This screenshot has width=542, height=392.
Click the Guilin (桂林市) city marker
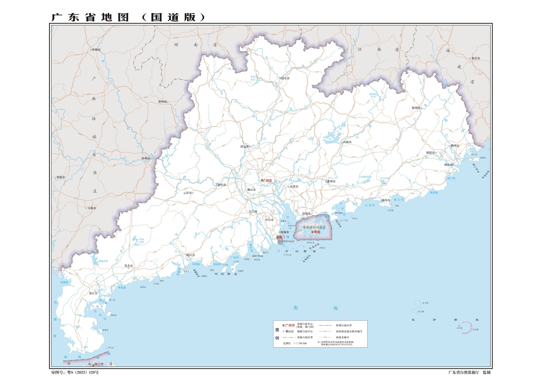tap(91, 50)
